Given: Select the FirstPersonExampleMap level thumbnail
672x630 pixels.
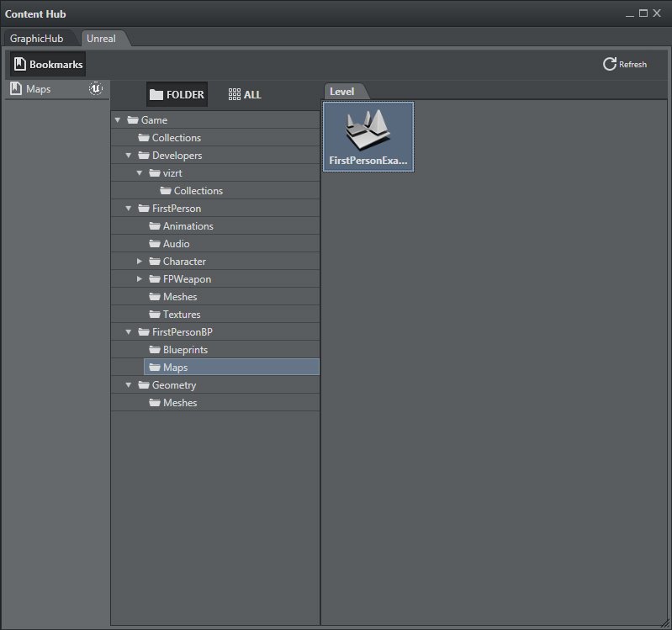Looking at the screenshot, I should (368, 137).
